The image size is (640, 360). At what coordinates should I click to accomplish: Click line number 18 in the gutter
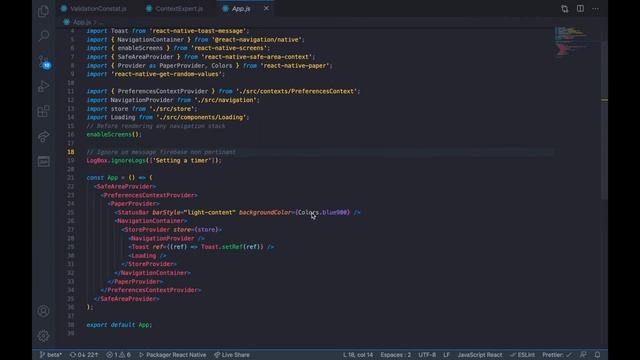point(71,152)
